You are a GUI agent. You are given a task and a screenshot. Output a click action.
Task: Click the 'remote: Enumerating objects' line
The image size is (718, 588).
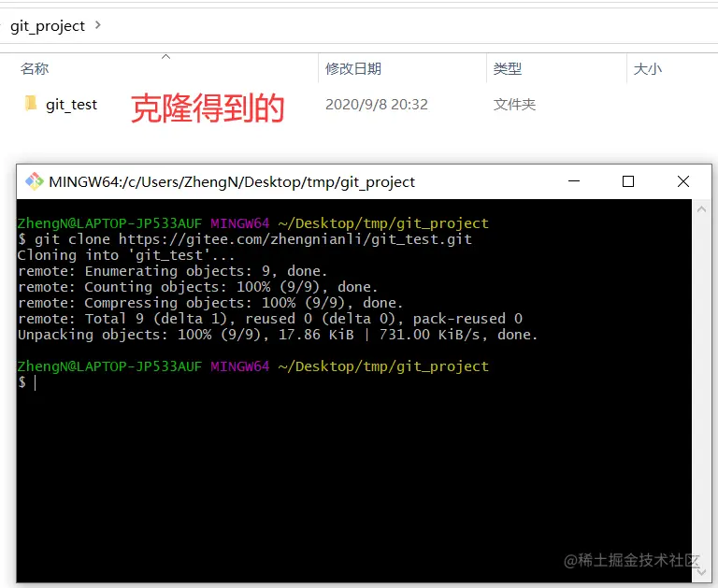point(173,271)
